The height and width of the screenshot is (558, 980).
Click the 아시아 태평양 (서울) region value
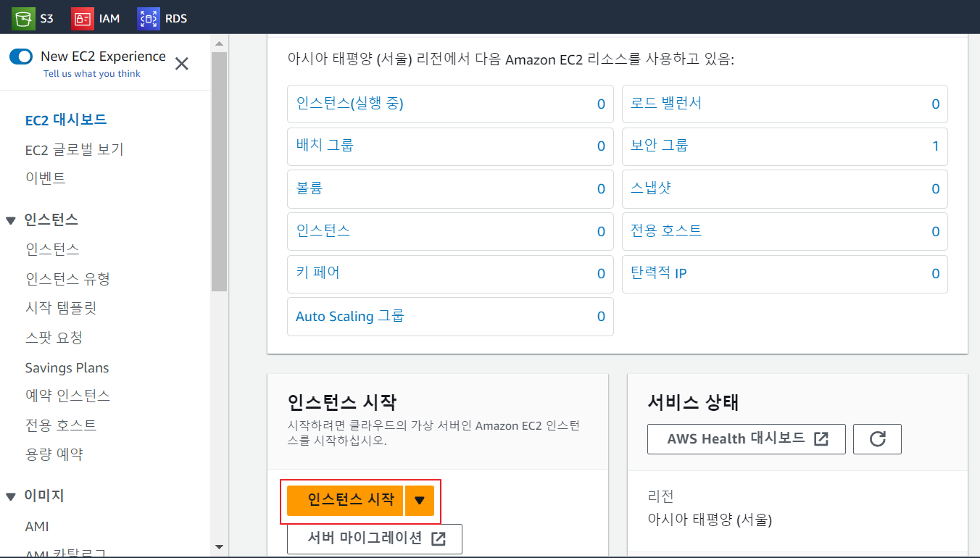coord(710,520)
